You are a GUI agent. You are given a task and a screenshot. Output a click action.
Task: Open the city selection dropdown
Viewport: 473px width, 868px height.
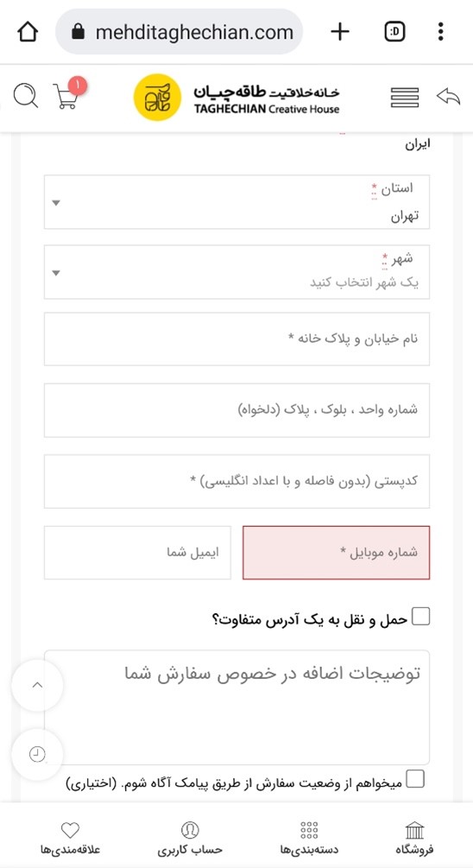coord(236,272)
